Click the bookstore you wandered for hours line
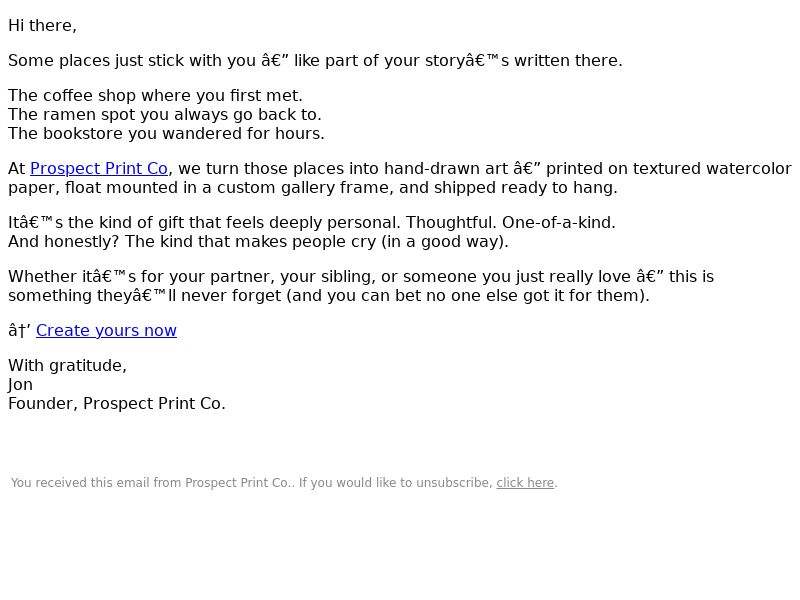 [166, 133]
